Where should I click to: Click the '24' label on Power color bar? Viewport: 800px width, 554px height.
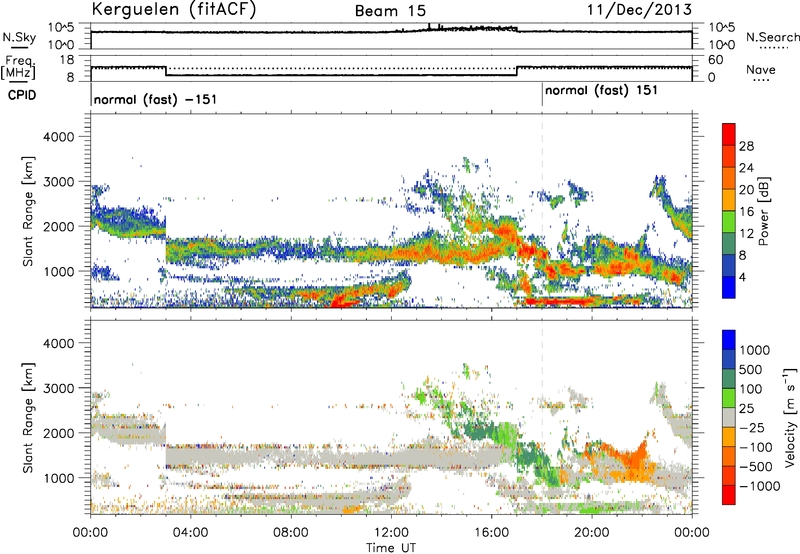[x=746, y=168]
